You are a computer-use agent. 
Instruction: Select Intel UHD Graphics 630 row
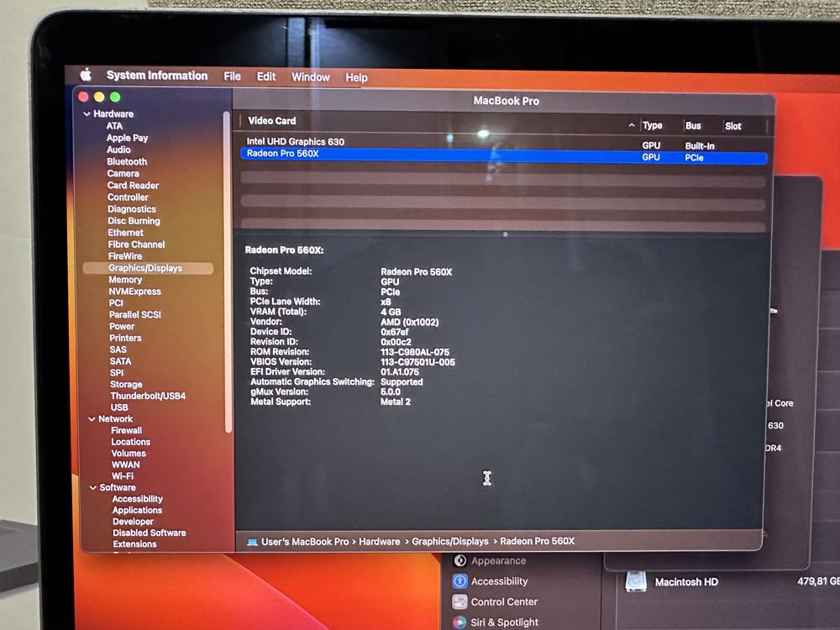(x=504, y=143)
